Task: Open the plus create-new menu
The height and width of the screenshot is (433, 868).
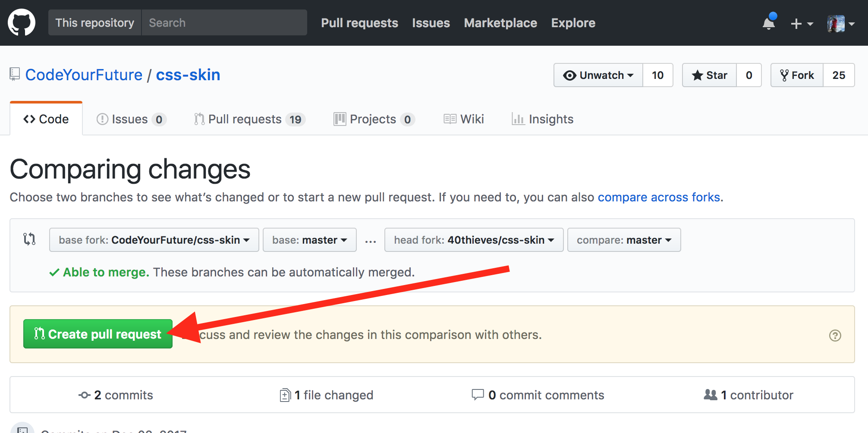Action: click(x=802, y=24)
